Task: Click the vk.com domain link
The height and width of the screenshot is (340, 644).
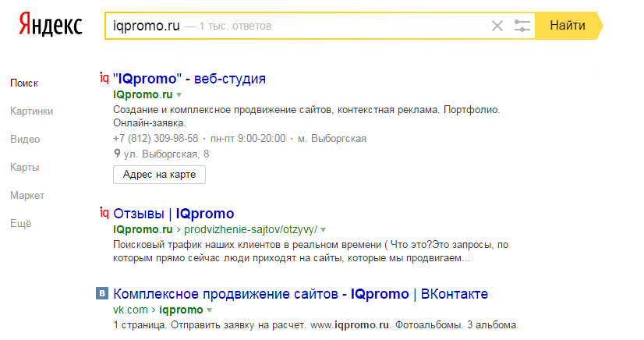Action: [130, 310]
